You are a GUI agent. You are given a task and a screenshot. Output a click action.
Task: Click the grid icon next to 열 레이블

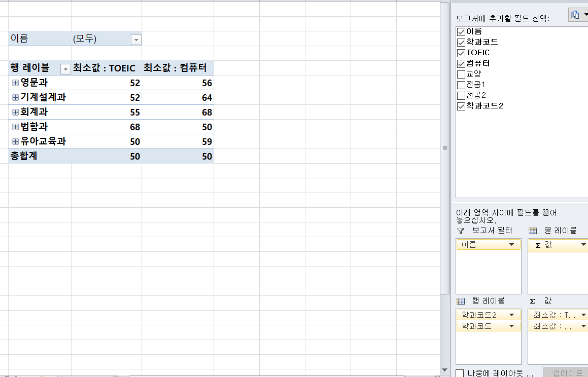[x=533, y=231]
